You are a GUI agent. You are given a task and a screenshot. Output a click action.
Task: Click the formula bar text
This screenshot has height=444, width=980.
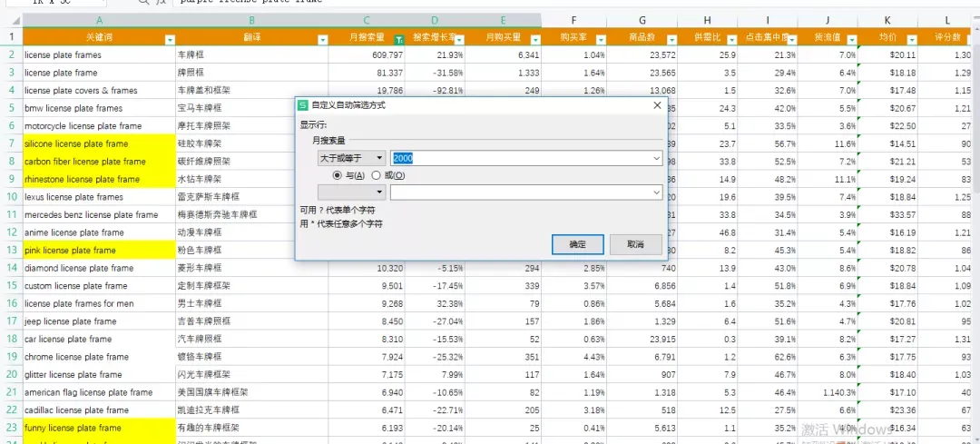pos(250,2)
